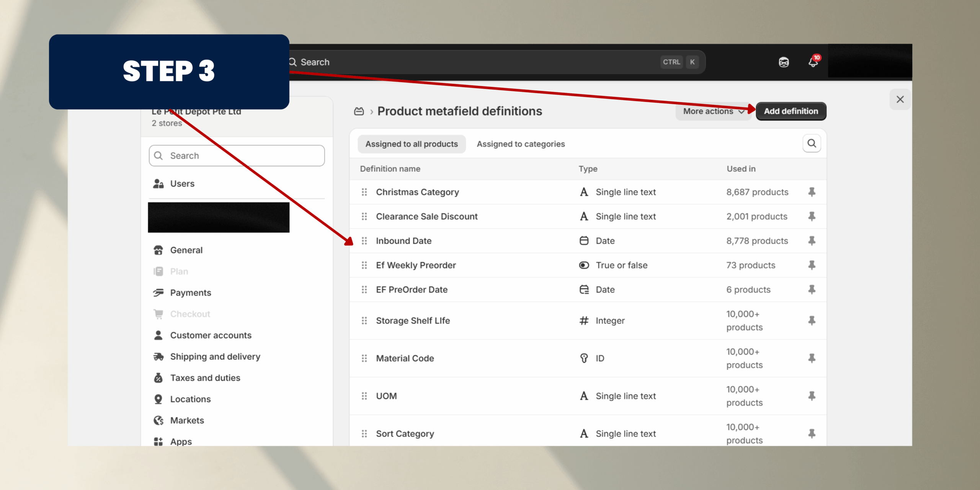The image size is (980, 490).
Task: Toggle pin for Christmas Category definition
Action: tap(812, 192)
